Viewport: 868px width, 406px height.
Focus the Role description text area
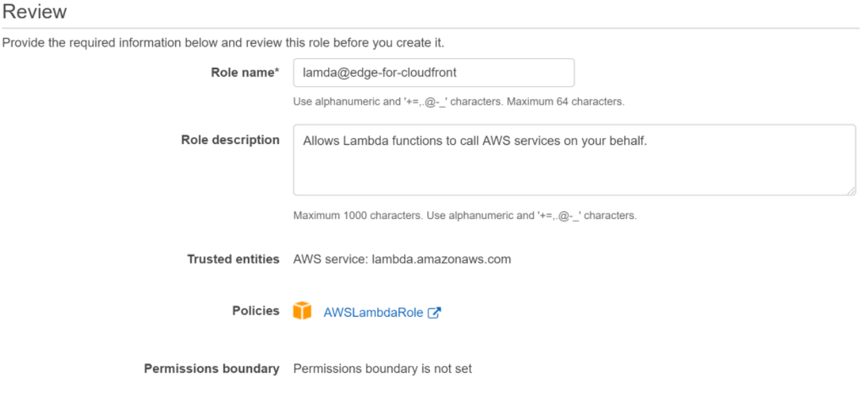coord(575,160)
